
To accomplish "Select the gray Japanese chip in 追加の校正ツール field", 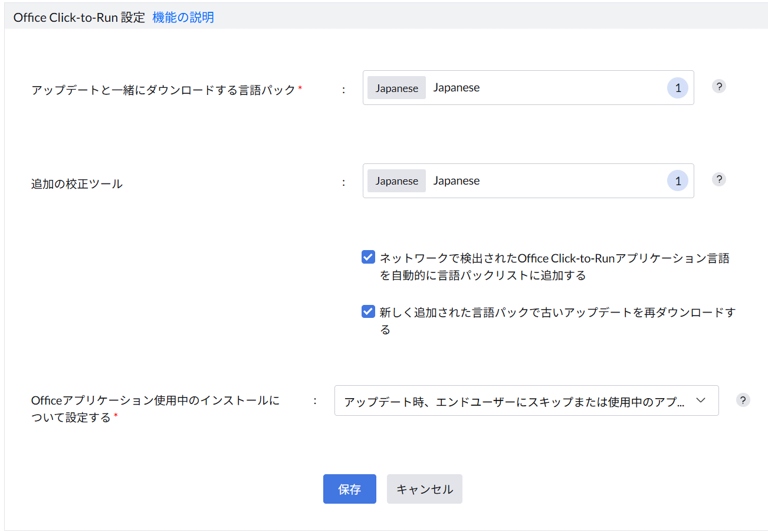I will 396,181.
